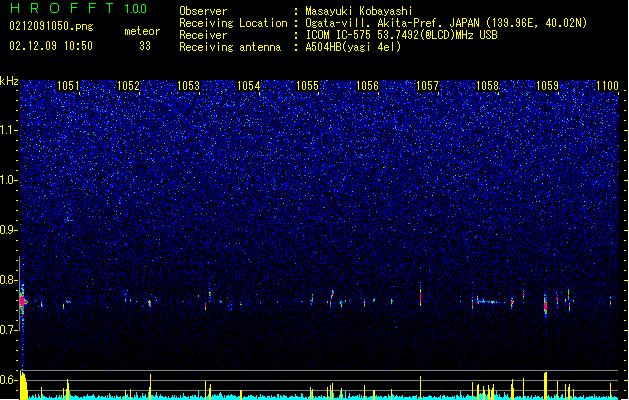Image resolution: width=629 pixels, height=400 pixels.
Task: Click the meteor count value 33
Action: click(x=145, y=46)
